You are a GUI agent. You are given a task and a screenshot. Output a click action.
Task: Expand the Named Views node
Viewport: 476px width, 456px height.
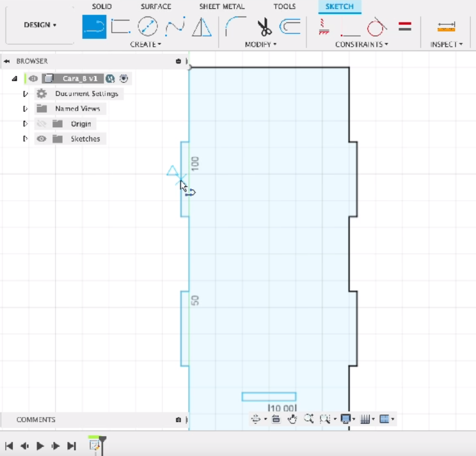coord(26,109)
